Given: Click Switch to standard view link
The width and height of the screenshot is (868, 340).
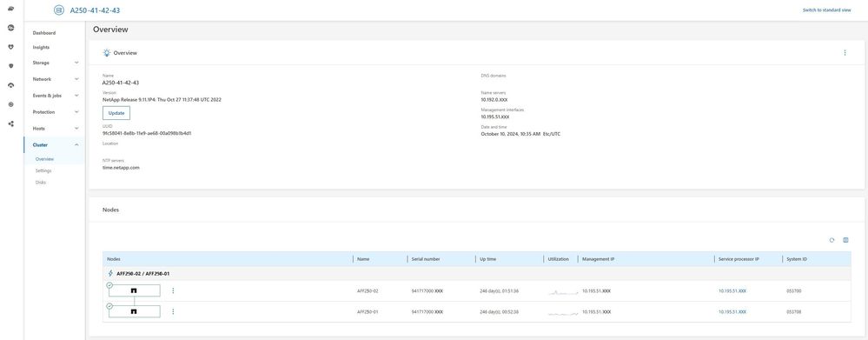Looking at the screenshot, I should click(826, 10).
